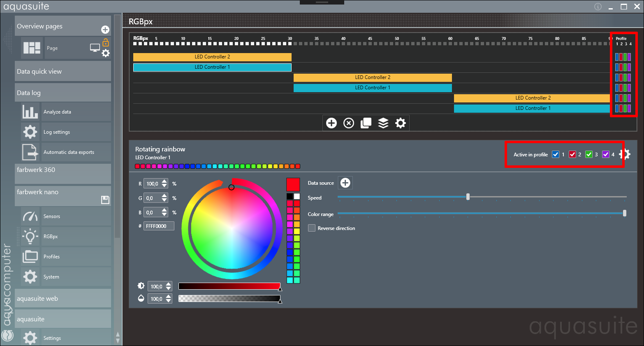Screen dimensions: 644x346
Task: Click the duplicate effect icon in toolbar
Action: coord(366,123)
